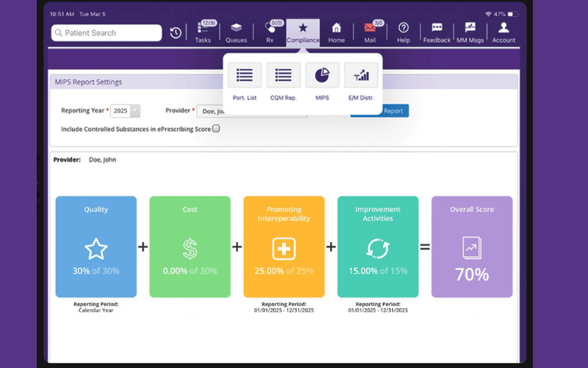Viewport: 588px width, 368px height.
Task: Select the Cost score card
Action: 190,247
